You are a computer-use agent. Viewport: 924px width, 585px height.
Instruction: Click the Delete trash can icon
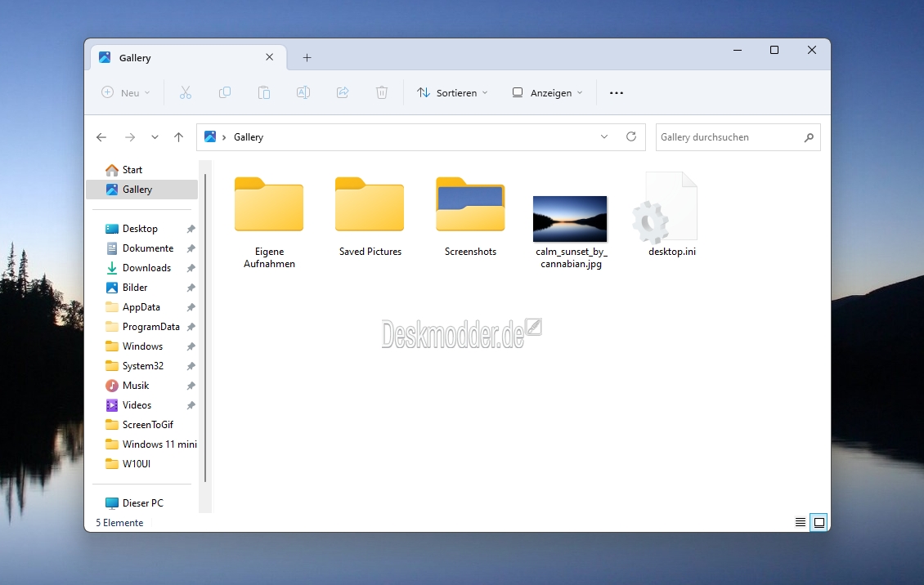(382, 93)
